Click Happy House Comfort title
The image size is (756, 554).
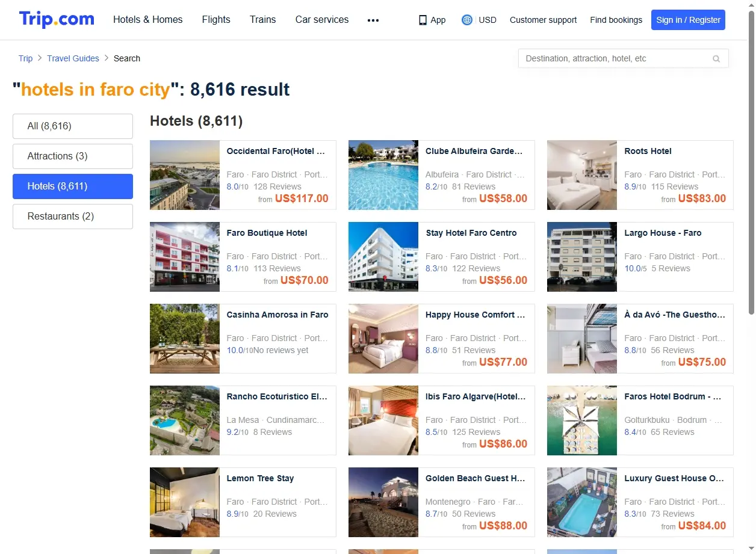(475, 315)
